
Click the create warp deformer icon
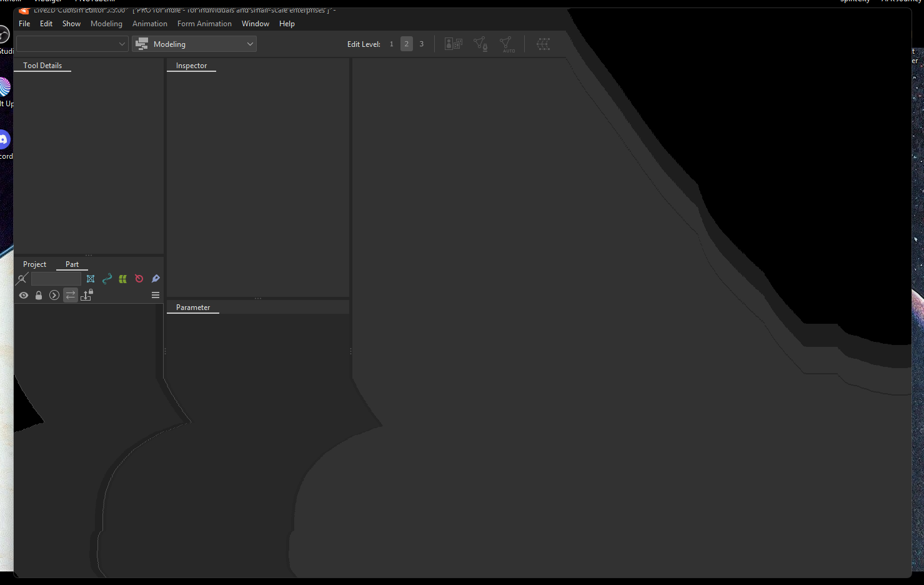(x=544, y=44)
